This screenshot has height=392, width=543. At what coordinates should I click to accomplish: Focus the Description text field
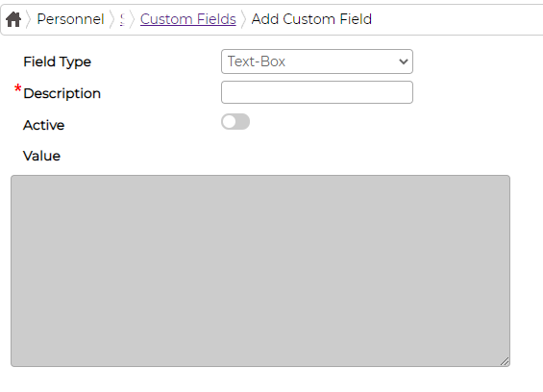tap(317, 92)
